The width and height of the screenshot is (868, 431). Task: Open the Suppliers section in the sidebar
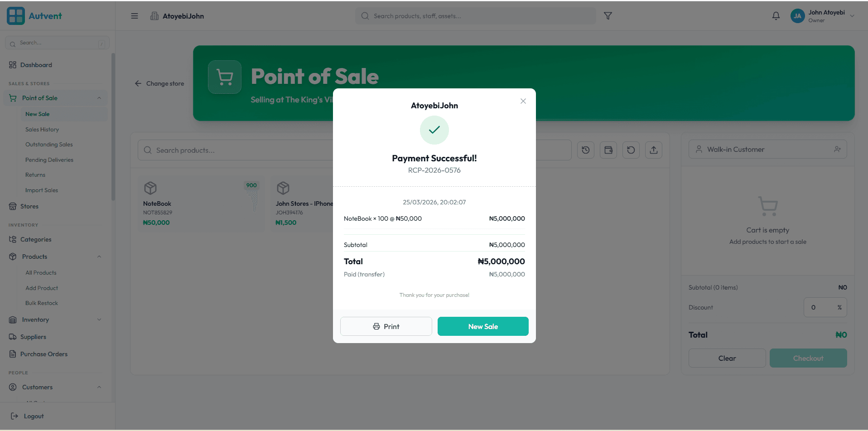(32, 337)
